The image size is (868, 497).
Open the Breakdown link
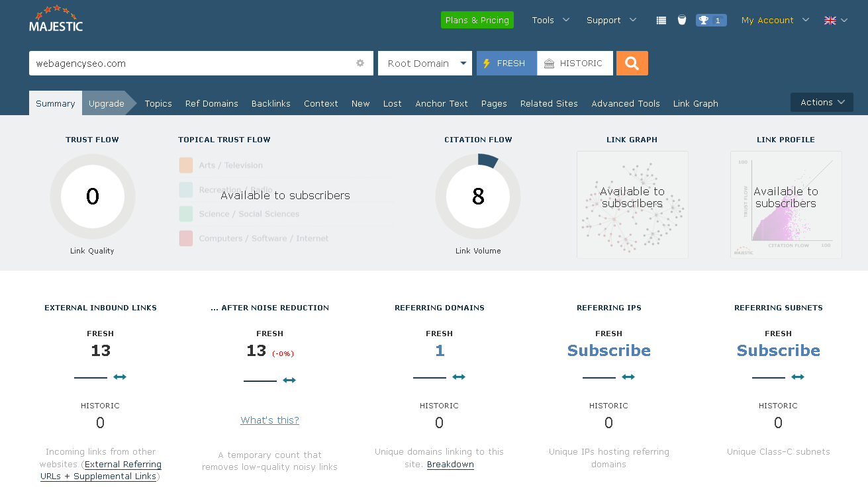click(x=450, y=464)
